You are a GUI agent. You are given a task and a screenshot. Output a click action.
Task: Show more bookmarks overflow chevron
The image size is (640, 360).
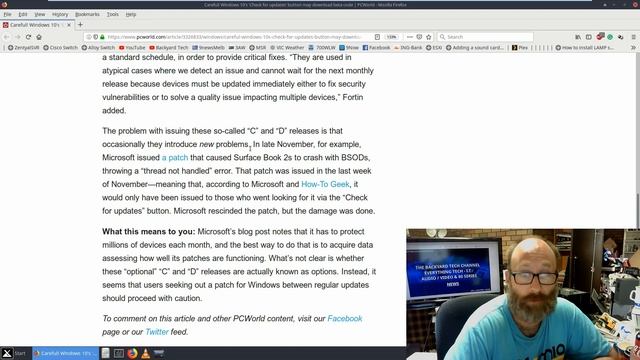click(633, 48)
